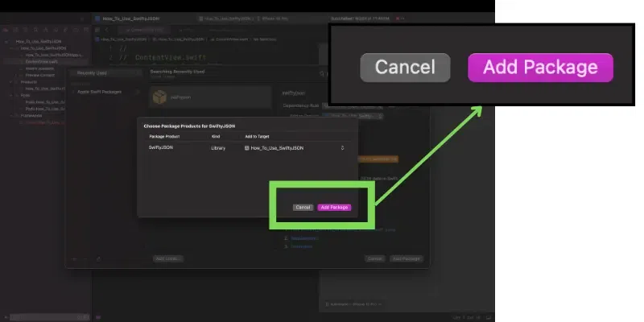Open the Debug navigator icon
Screen dimensions: 644x322
point(66,30)
